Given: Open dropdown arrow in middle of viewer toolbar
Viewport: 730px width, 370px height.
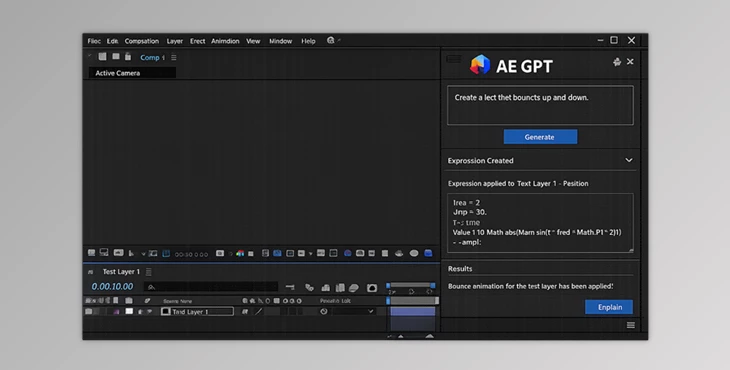Looking at the screenshot, I should (311, 254).
